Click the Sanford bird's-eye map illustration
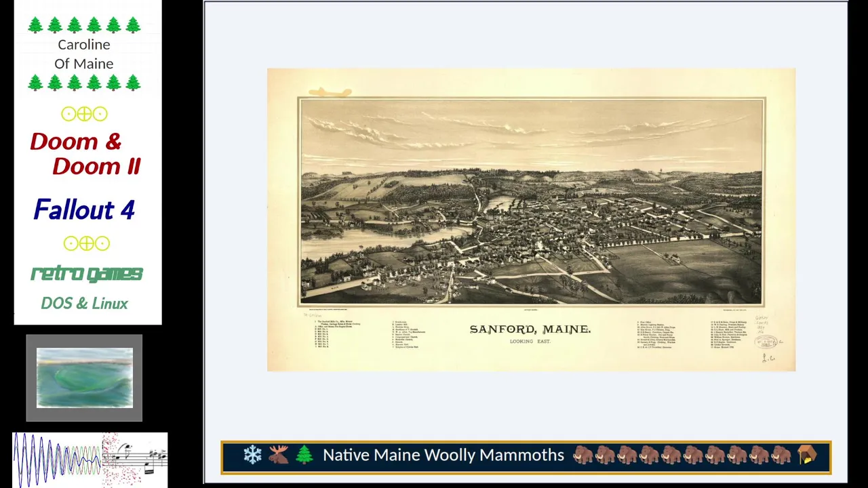The image size is (868, 488). click(x=531, y=202)
